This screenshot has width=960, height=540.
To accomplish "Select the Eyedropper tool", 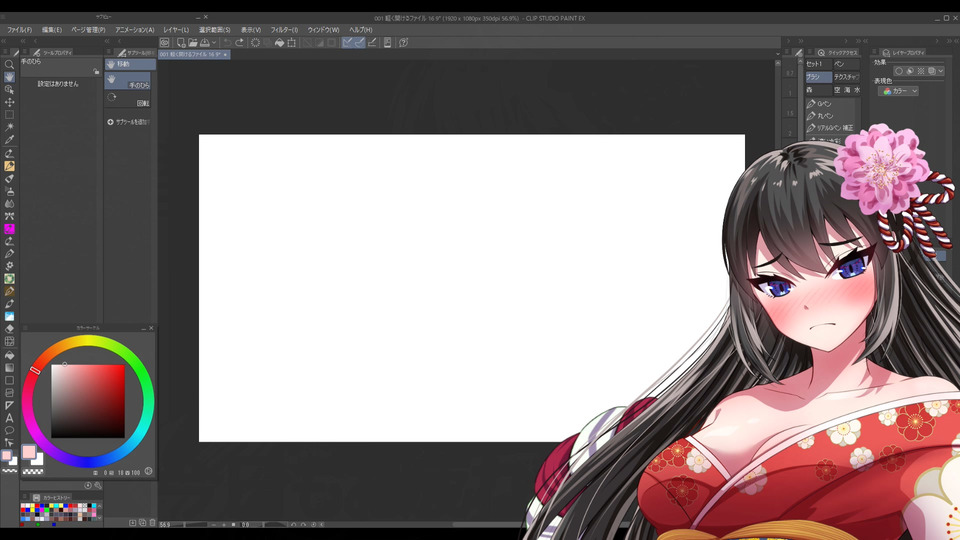I will tap(9, 140).
